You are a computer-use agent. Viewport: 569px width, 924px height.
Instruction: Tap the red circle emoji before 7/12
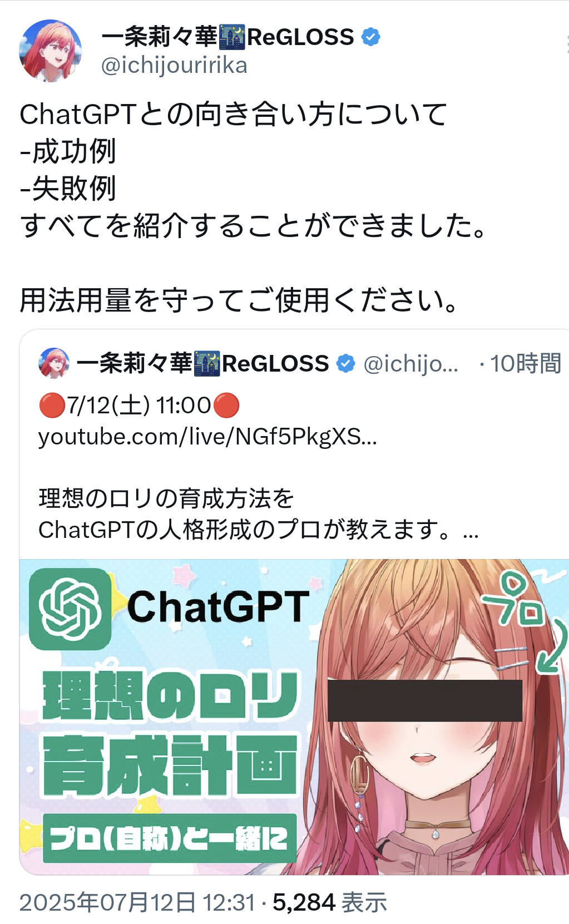coord(52,406)
